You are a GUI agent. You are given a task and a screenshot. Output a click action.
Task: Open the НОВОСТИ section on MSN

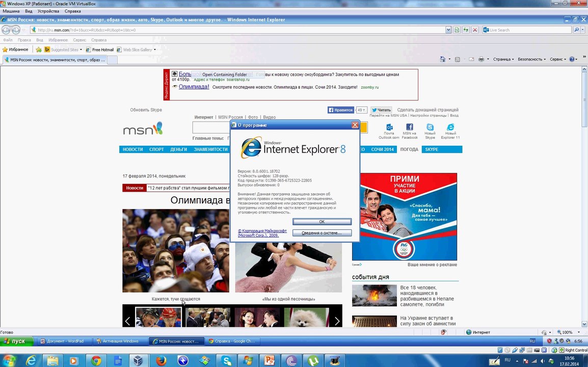pos(133,149)
